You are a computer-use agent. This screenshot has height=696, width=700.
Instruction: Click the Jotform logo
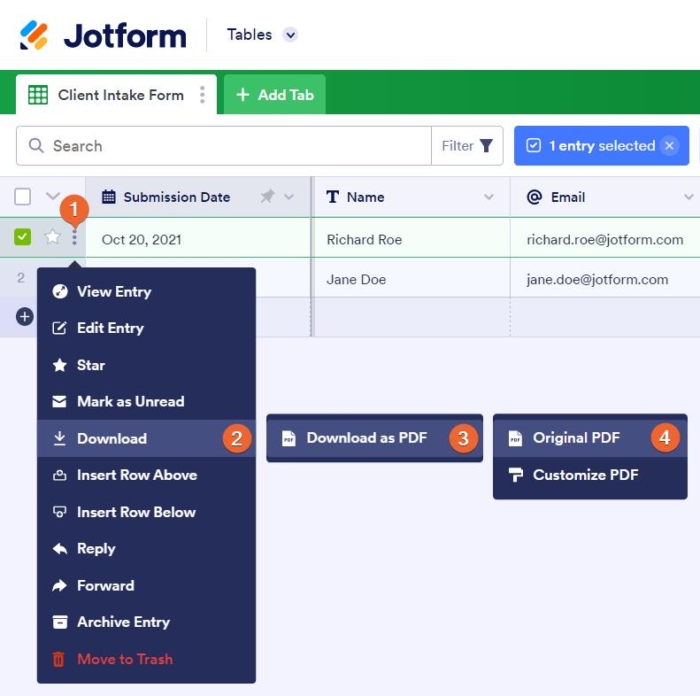point(103,35)
